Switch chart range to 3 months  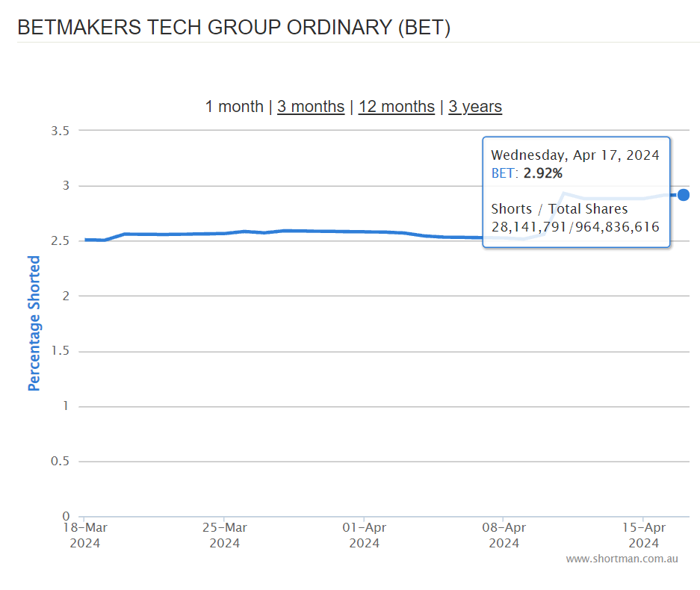tap(311, 107)
